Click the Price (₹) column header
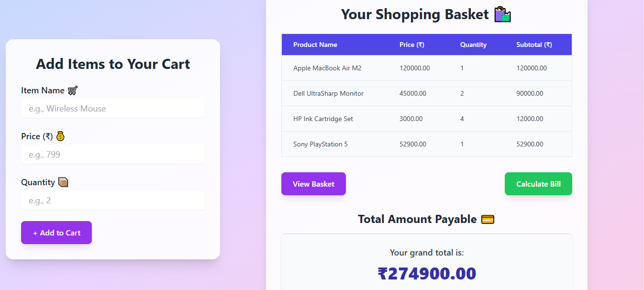This screenshot has width=644, height=290. tap(412, 45)
